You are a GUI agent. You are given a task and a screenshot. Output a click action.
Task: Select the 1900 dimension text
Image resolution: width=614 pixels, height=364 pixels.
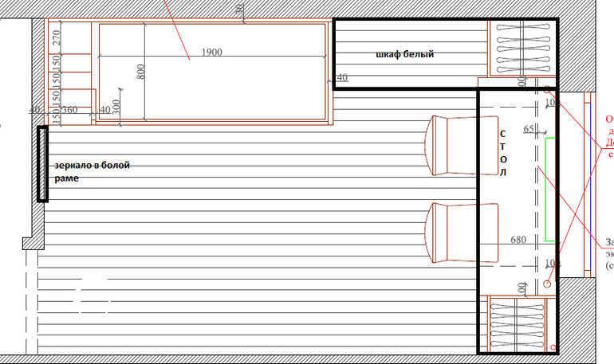(211, 53)
